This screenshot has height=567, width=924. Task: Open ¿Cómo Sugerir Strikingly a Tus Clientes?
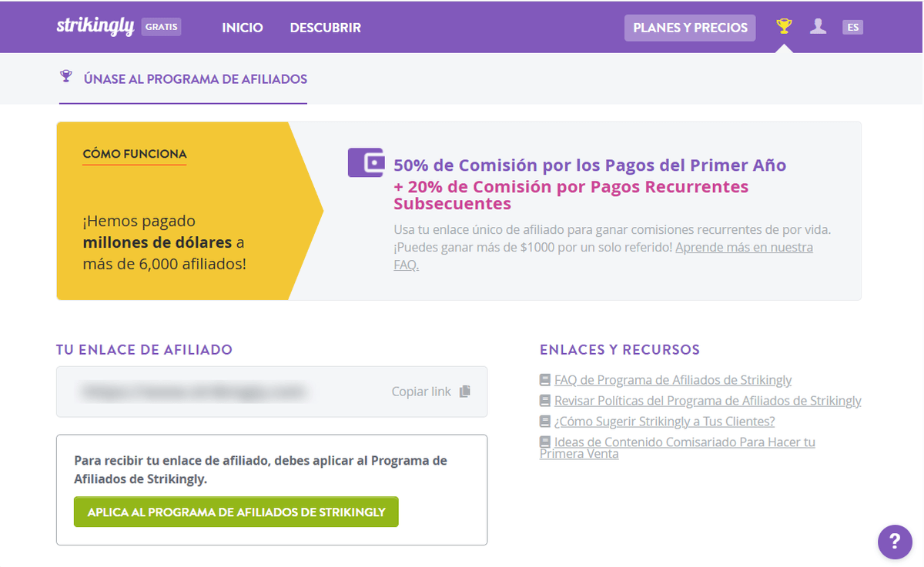[664, 421]
